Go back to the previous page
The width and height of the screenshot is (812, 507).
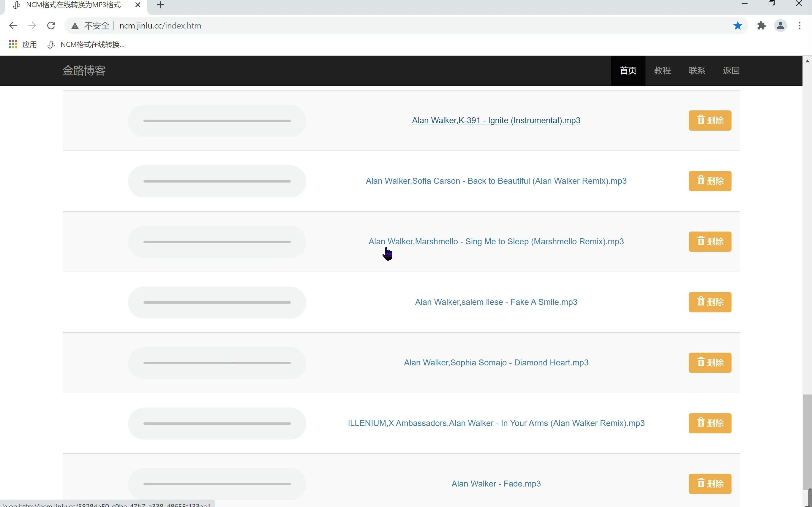coord(13,26)
